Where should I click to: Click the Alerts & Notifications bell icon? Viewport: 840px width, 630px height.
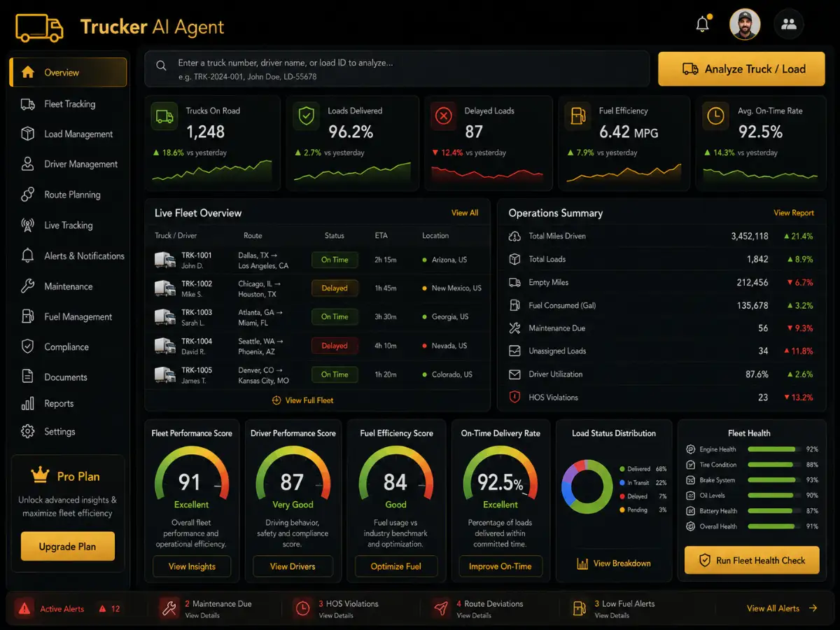coord(28,255)
